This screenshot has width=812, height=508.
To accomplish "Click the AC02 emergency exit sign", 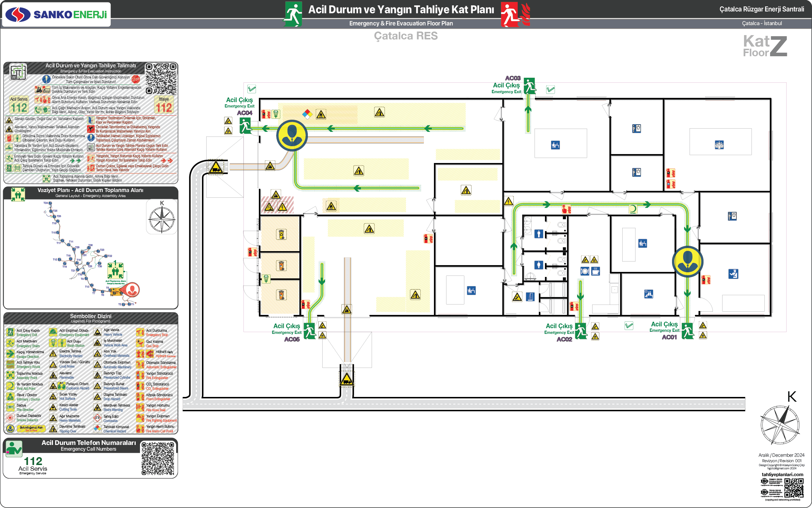I will click(x=581, y=331).
